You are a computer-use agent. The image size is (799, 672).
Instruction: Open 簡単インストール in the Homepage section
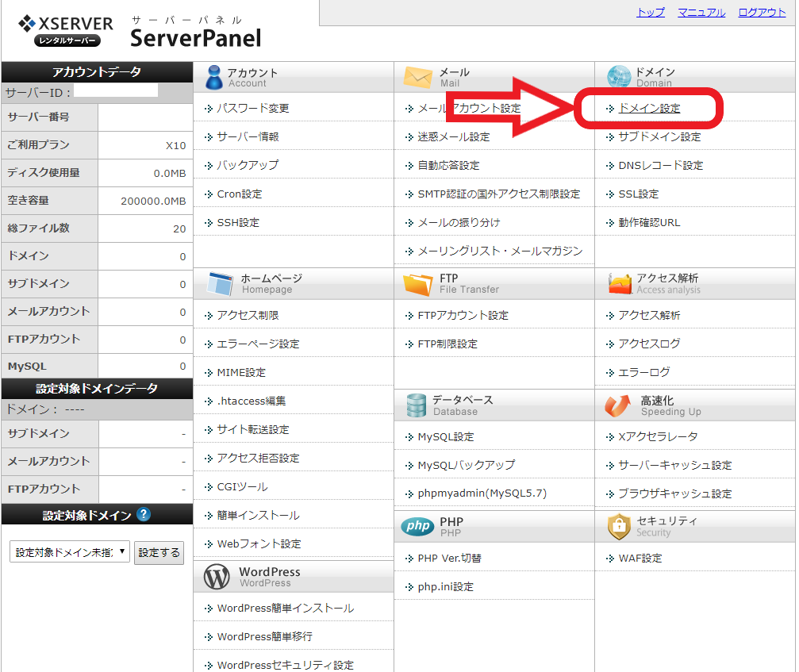point(258,515)
